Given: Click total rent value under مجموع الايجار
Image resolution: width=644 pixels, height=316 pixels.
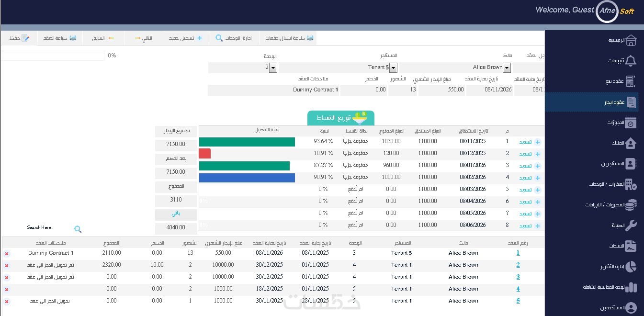Looking at the screenshot, I should pyautogui.click(x=176, y=145).
